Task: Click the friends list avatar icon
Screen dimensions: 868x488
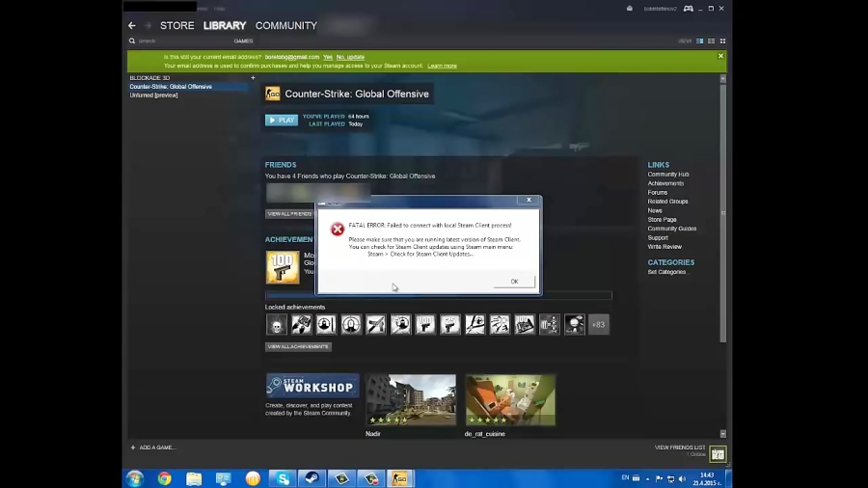Action: (x=718, y=453)
